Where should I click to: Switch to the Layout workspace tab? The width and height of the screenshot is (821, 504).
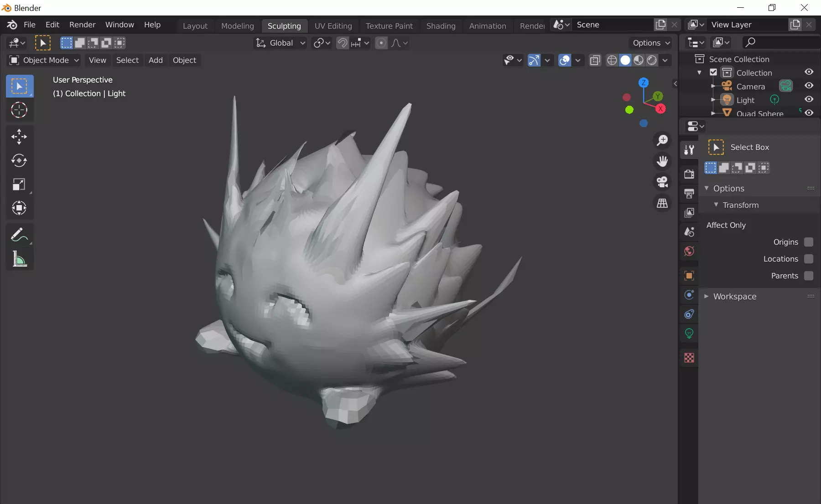click(x=195, y=26)
